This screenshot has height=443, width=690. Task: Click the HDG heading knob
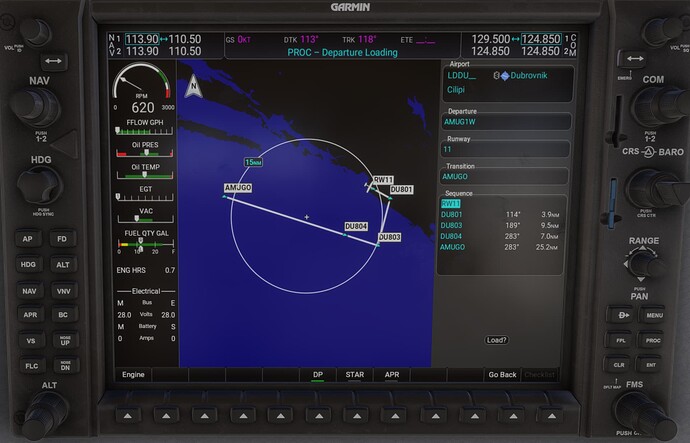(40, 185)
